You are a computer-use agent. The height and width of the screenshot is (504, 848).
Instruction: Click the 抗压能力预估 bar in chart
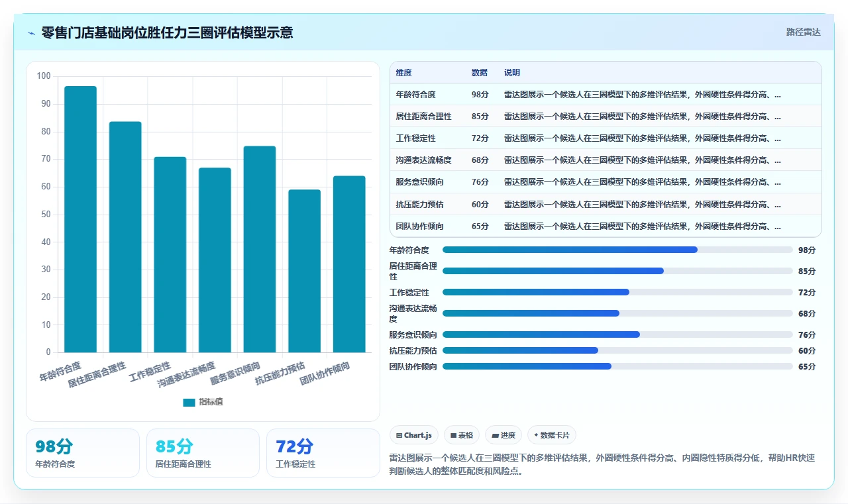(x=304, y=271)
